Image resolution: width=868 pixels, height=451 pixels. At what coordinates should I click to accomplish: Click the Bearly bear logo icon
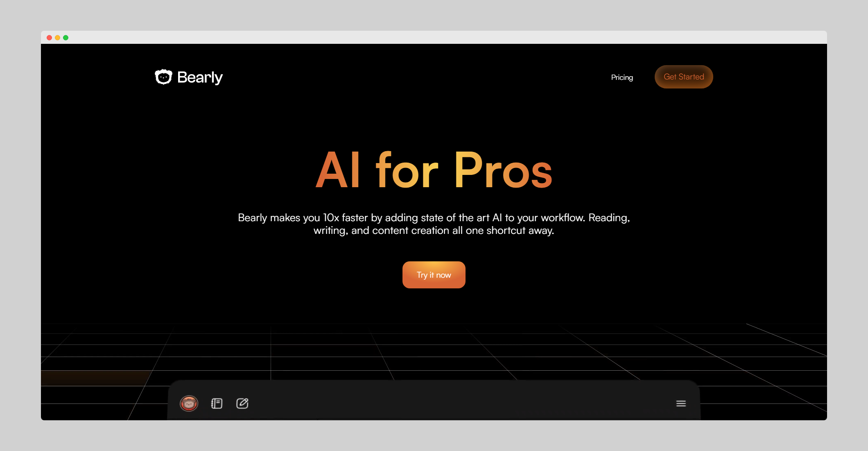coord(163,77)
